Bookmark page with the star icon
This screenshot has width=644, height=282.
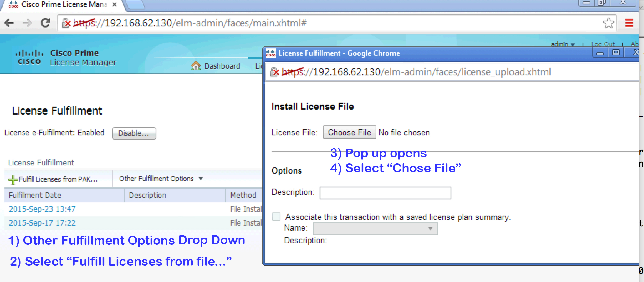(608, 23)
